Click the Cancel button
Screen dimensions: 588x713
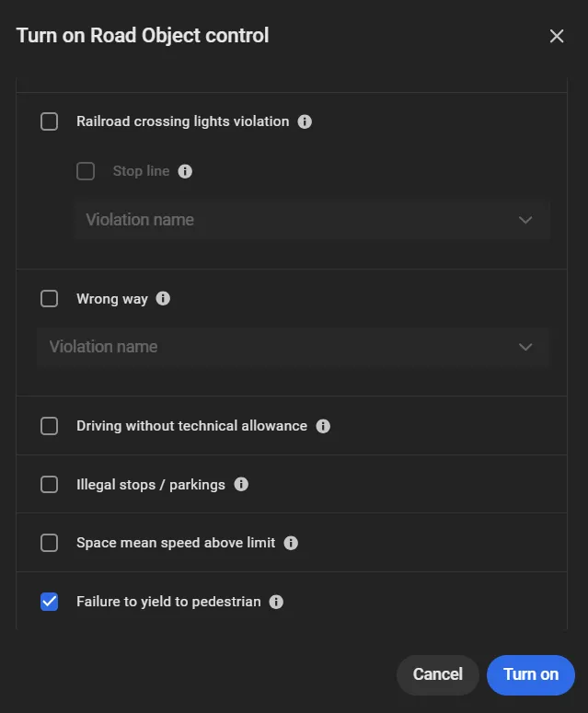[437, 674]
